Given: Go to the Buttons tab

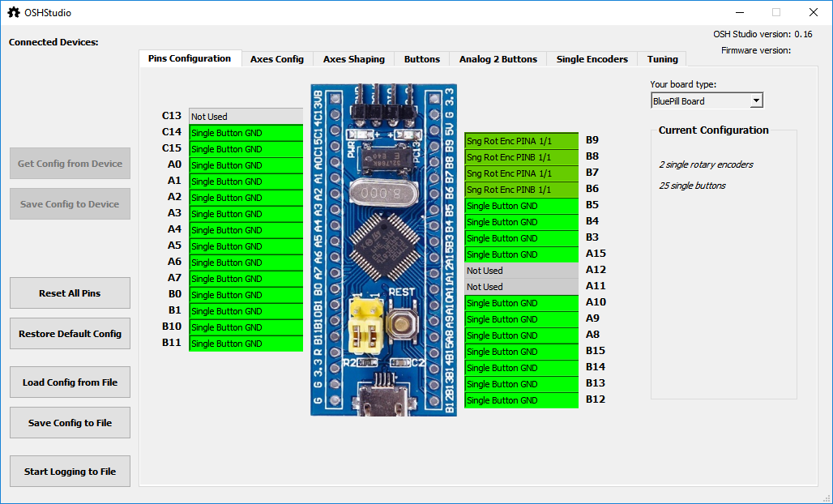Looking at the screenshot, I should pos(422,59).
